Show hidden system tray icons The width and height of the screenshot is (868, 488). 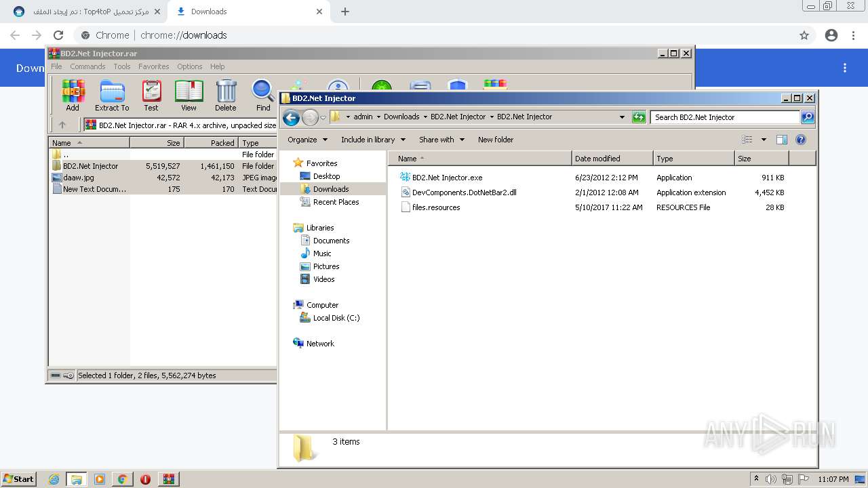756,479
